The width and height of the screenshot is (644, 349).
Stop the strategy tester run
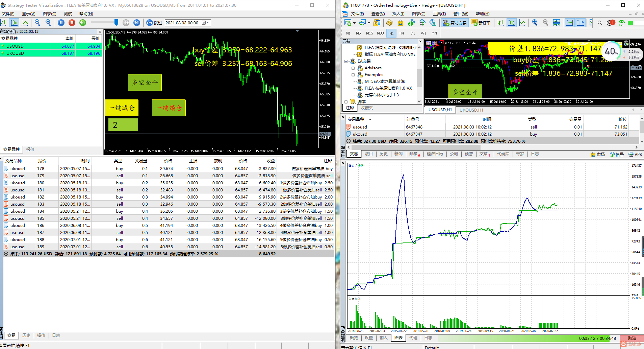click(x=72, y=23)
